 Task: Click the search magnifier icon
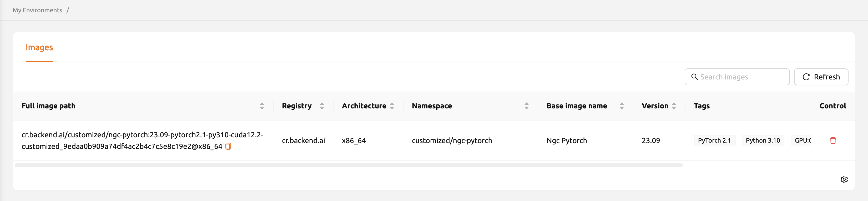click(694, 77)
